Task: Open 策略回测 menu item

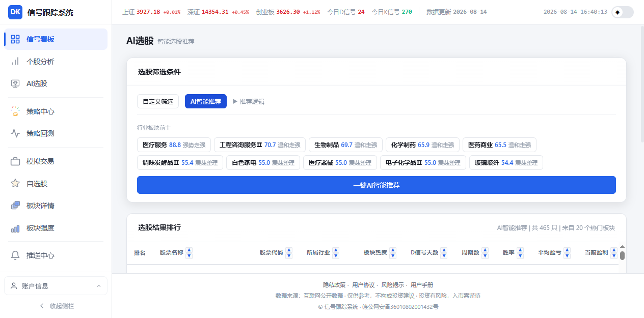Action: [x=56, y=133]
